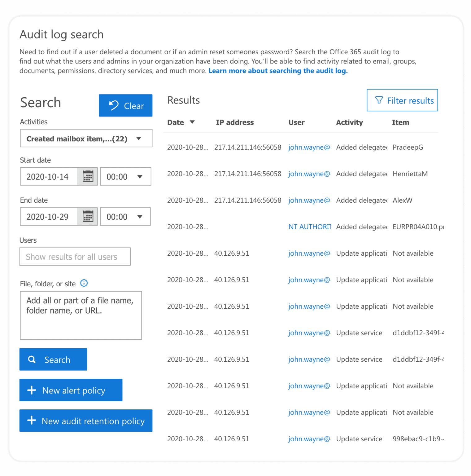Click the funnel icon on Filter results
471x476 pixels.
click(378, 100)
